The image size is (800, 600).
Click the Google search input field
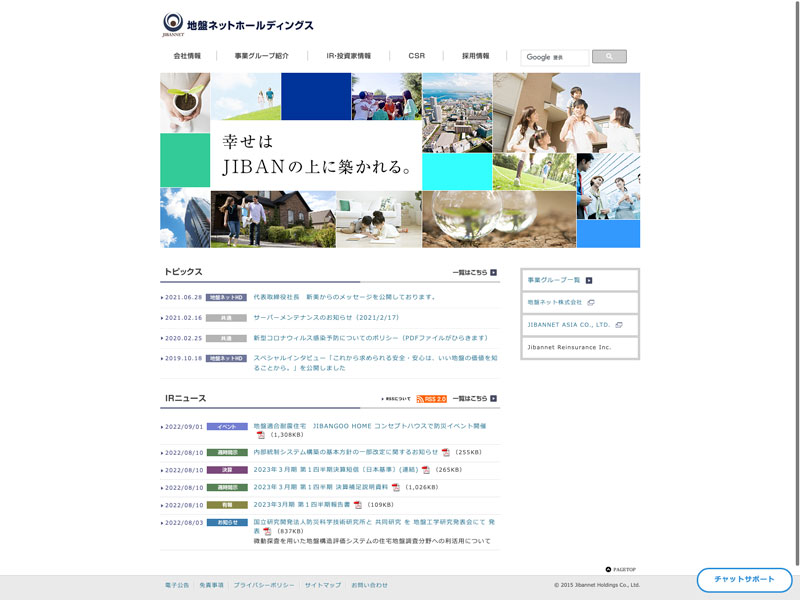click(x=555, y=57)
